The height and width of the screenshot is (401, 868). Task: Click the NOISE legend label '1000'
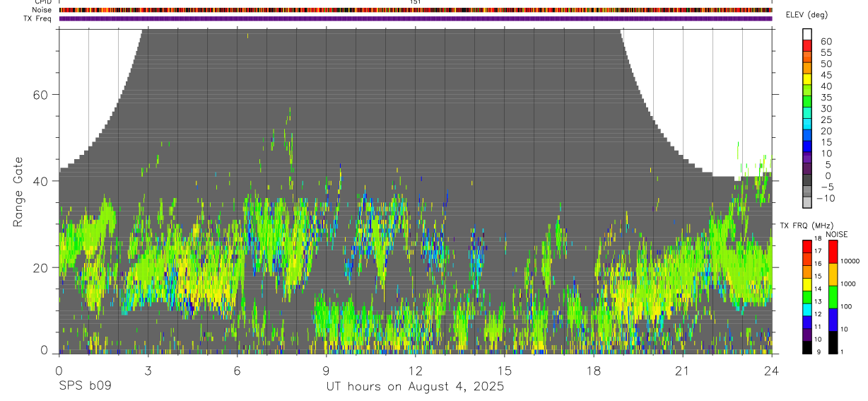point(848,284)
